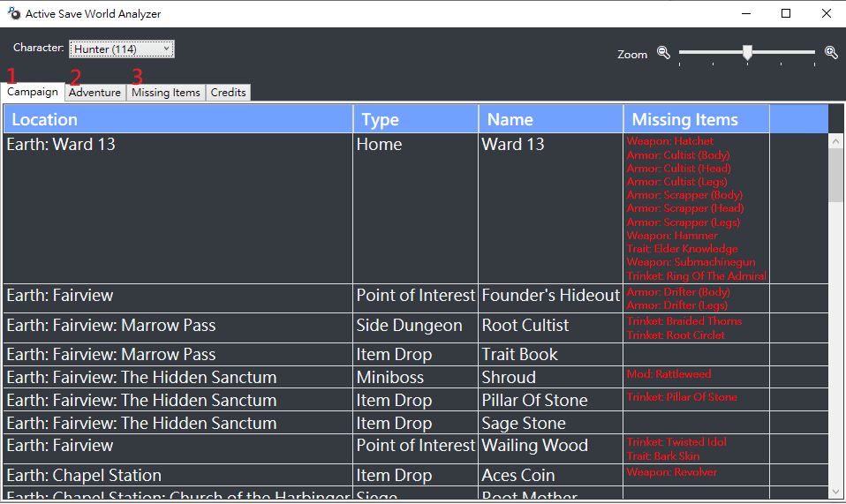Image resolution: width=846 pixels, height=504 pixels.
Task: Click the scroll down arrow of the table
Action: pos(835,492)
